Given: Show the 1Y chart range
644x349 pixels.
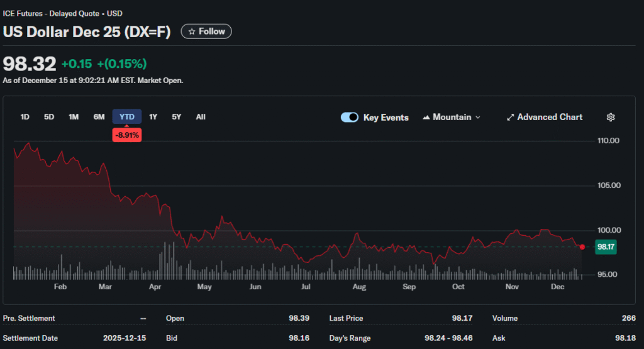Looking at the screenshot, I should [153, 117].
